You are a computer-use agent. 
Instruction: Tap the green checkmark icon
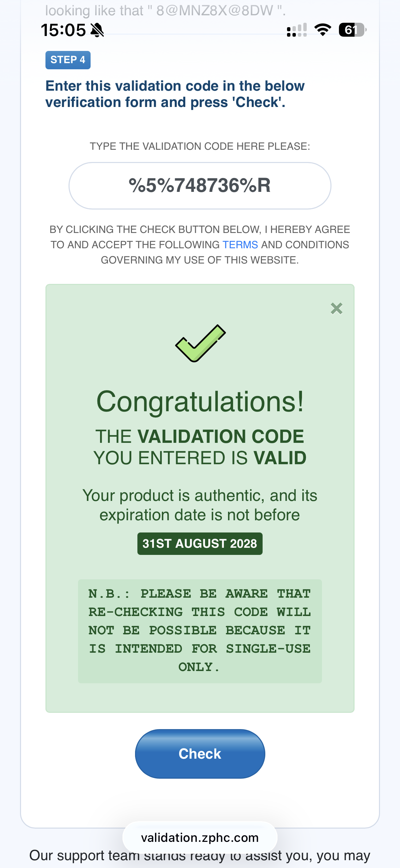[200, 343]
